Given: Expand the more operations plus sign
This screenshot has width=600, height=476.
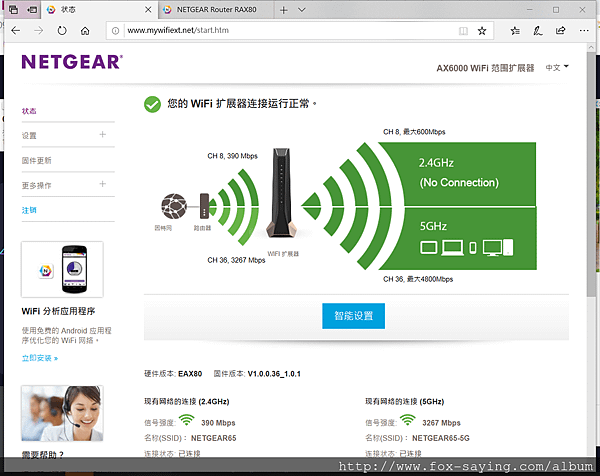Looking at the screenshot, I should [x=103, y=184].
